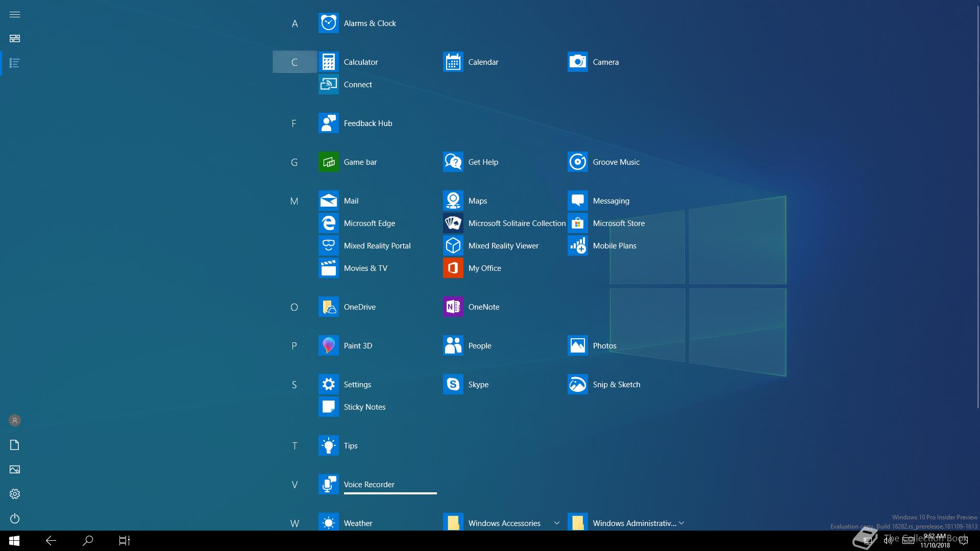The image size is (980, 551).
Task: Open the Movies & TV icon
Action: 328,268
